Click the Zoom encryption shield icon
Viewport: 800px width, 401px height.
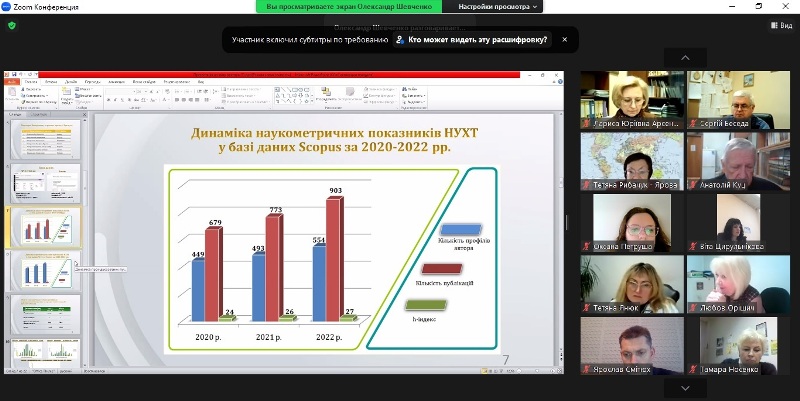click(12, 25)
